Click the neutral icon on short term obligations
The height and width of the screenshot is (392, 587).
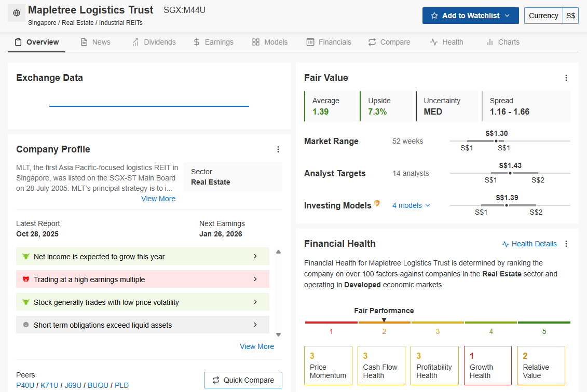tap(26, 325)
